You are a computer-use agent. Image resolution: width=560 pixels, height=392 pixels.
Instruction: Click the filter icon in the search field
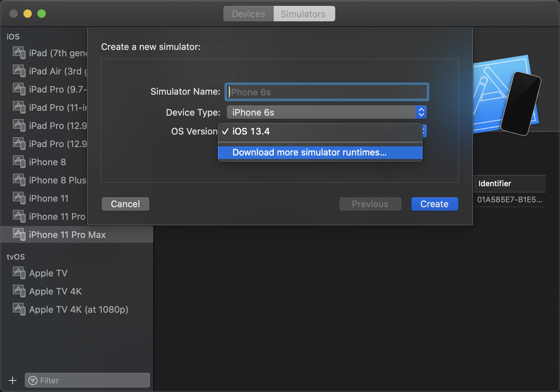[33, 380]
